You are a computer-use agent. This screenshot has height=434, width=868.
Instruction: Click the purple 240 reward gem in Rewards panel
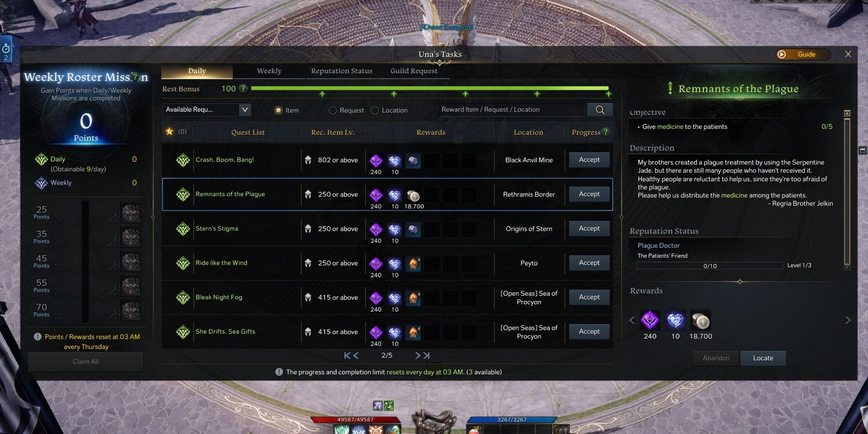point(650,321)
